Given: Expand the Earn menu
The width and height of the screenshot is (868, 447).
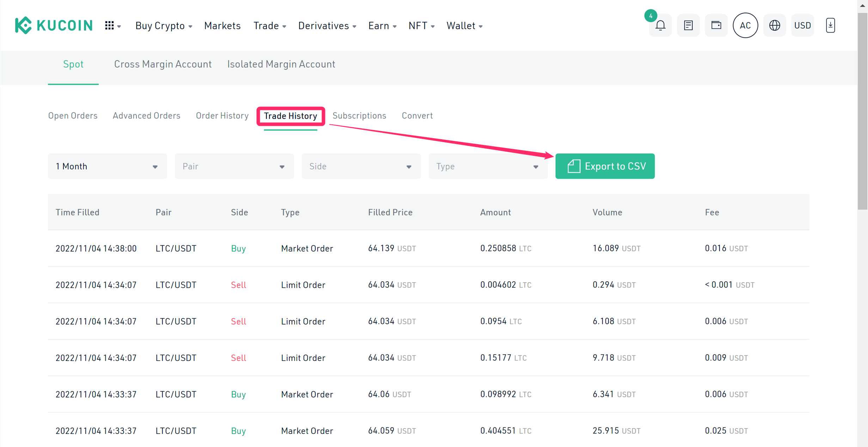Looking at the screenshot, I should [x=383, y=26].
